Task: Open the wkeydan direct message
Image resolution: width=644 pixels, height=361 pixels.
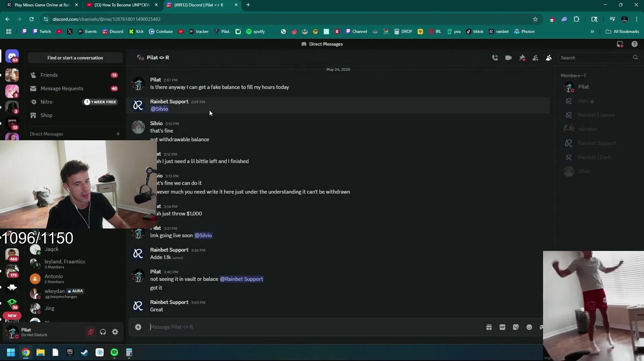Action: [74, 294]
